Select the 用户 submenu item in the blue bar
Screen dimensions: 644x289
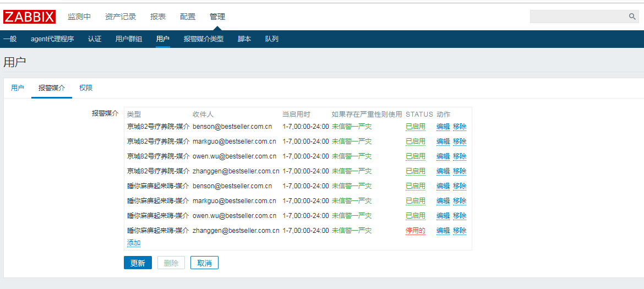point(162,39)
